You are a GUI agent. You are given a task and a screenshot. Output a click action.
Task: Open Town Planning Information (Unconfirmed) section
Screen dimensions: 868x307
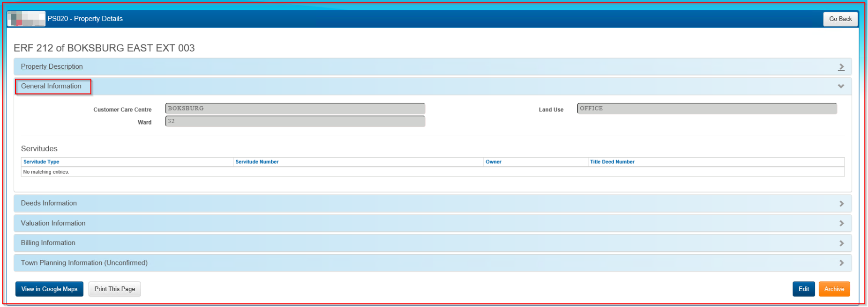[84, 263]
